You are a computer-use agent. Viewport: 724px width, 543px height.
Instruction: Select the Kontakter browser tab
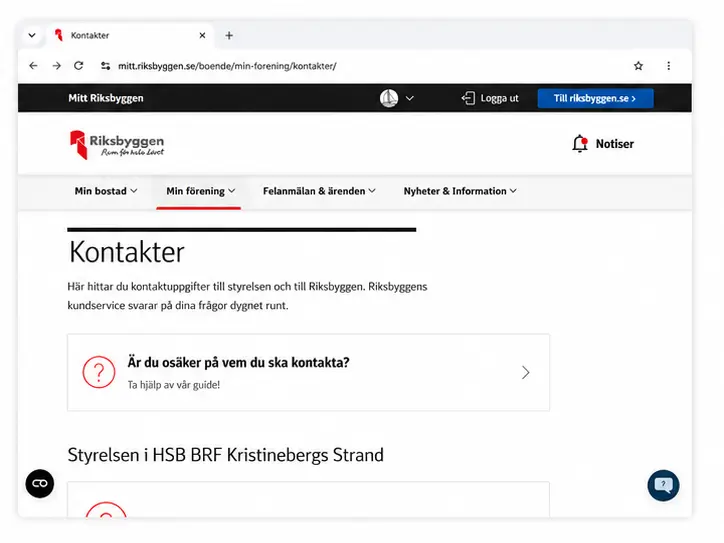(129, 36)
